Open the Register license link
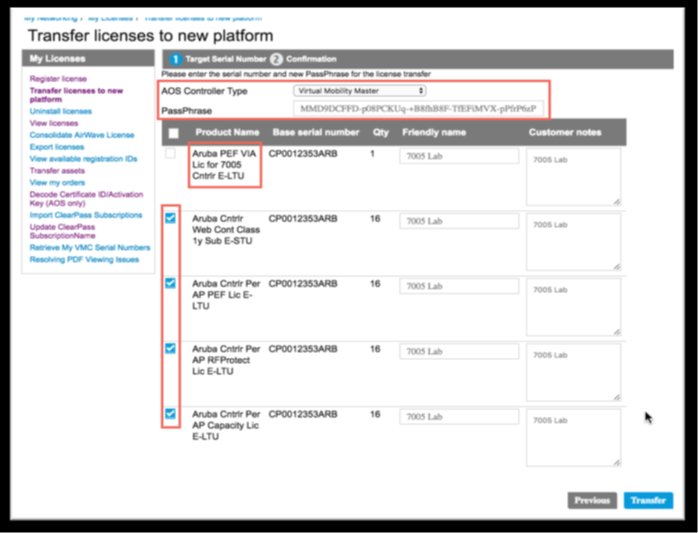The image size is (698, 533). [58, 79]
